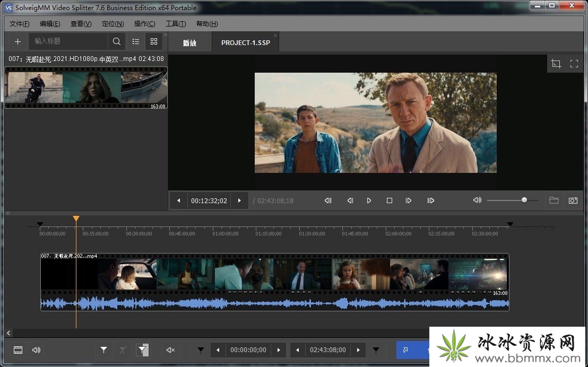Click the blue audio waveform track
The image size is (588, 367).
click(274, 303)
